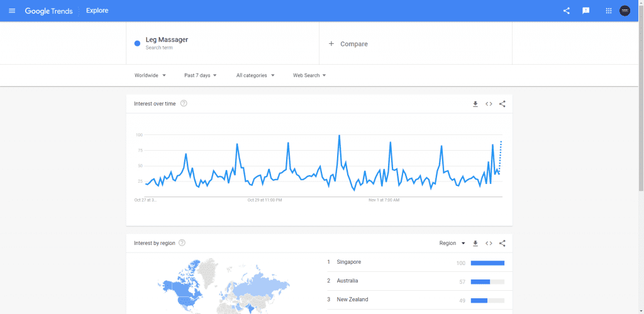Expand the Past 7 days dropdown
The image size is (644, 314).
200,75
